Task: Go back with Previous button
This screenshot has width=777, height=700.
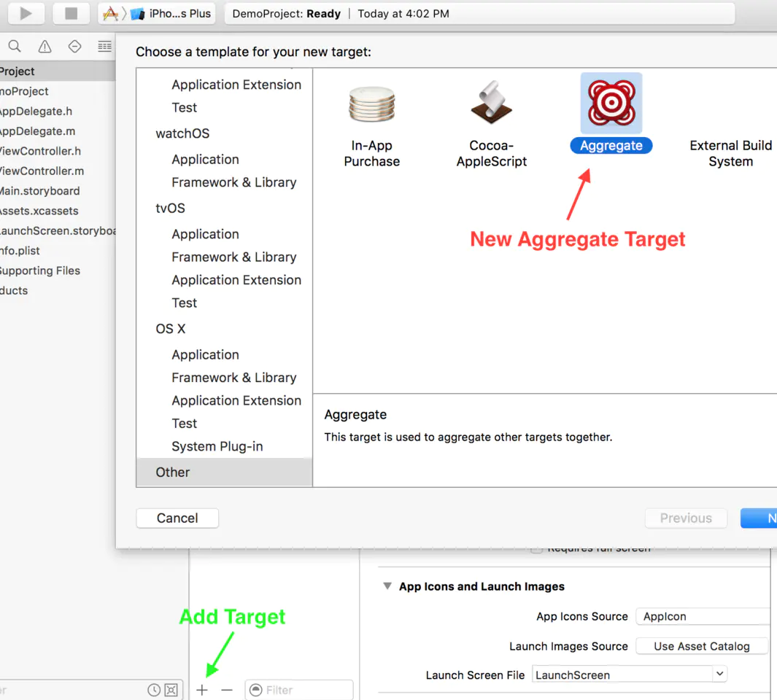Action: coord(686,518)
